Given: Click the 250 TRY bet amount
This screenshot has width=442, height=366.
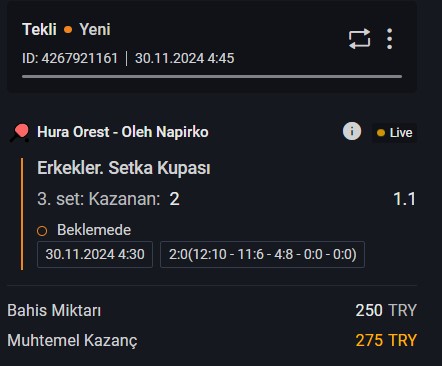Looking at the screenshot, I should [x=386, y=310].
